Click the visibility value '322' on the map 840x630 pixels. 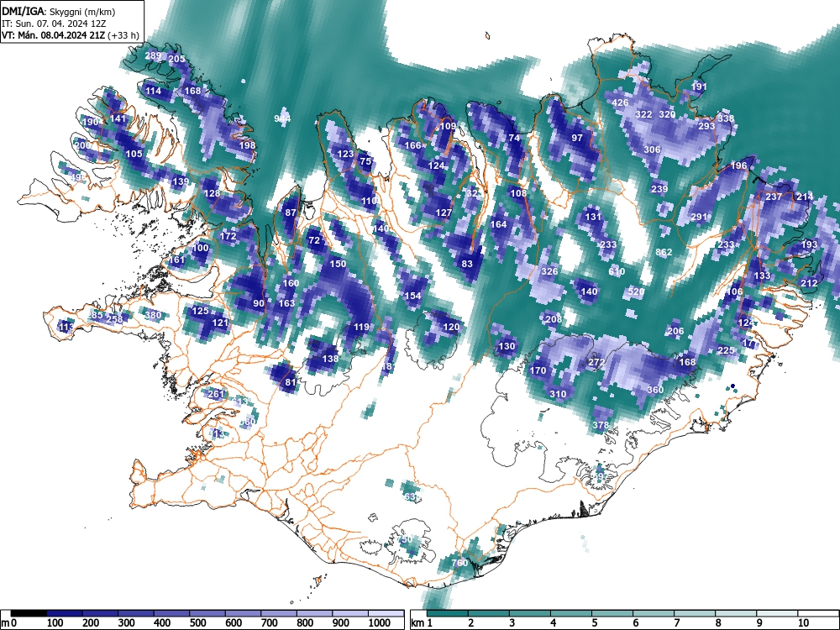tap(643, 114)
